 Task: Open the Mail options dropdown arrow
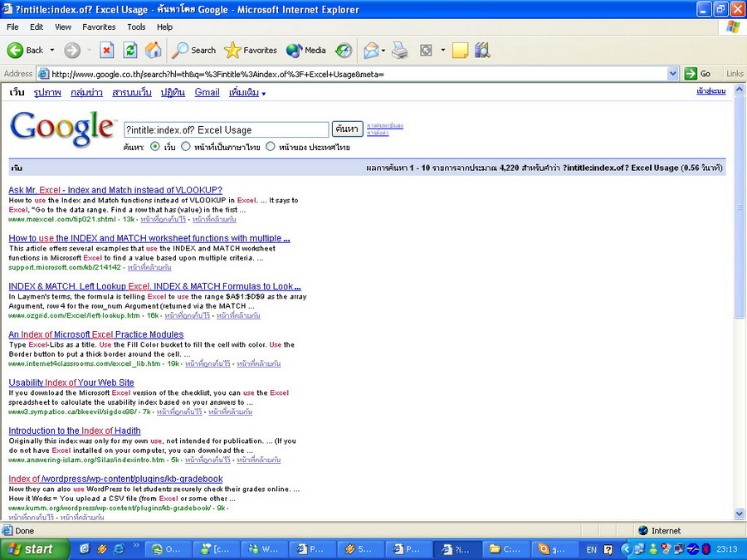(383, 50)
